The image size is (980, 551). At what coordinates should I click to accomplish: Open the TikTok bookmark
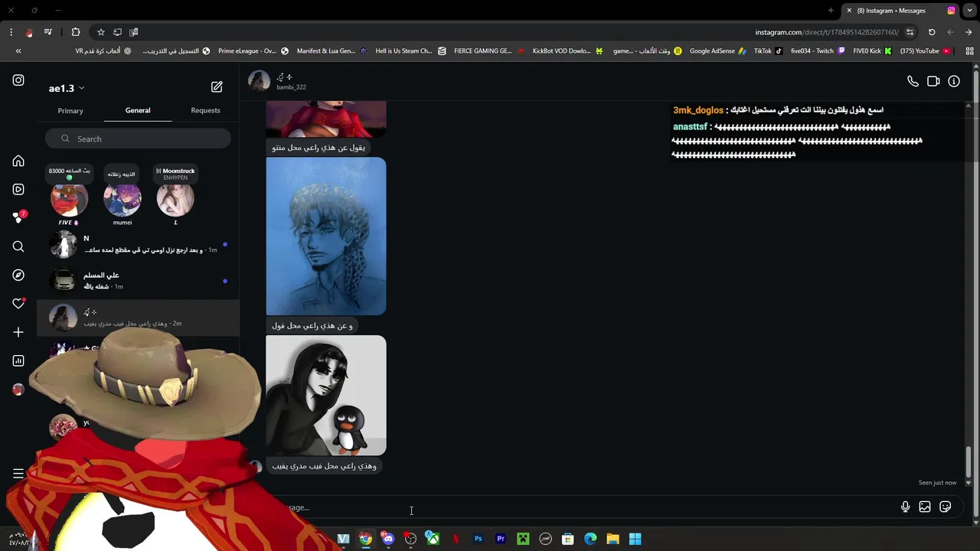pos(768,51)
